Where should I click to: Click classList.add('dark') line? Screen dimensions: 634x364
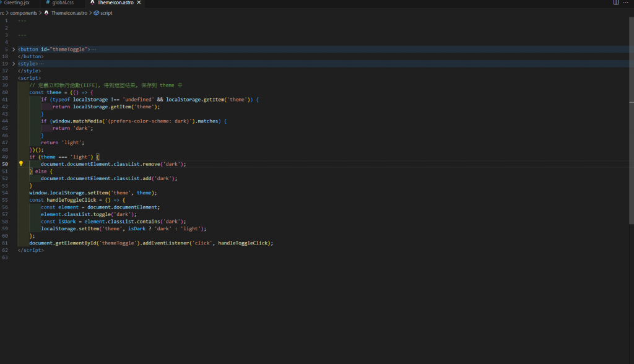coord(109,178)
